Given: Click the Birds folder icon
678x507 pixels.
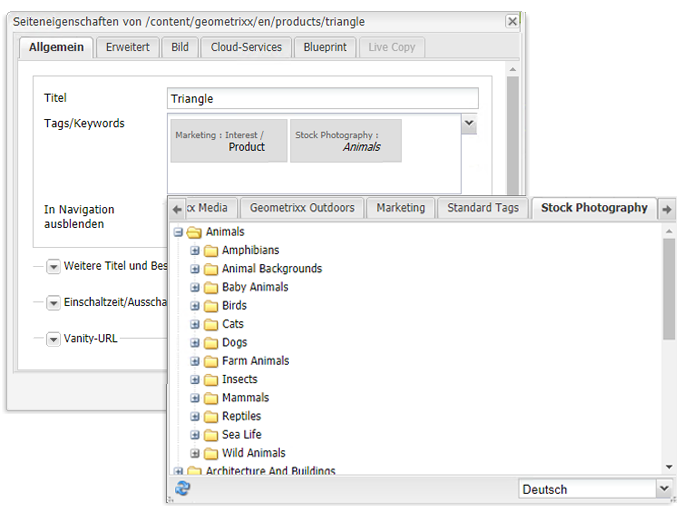Looking at the screenshot, I should click(x=211, y=306).
